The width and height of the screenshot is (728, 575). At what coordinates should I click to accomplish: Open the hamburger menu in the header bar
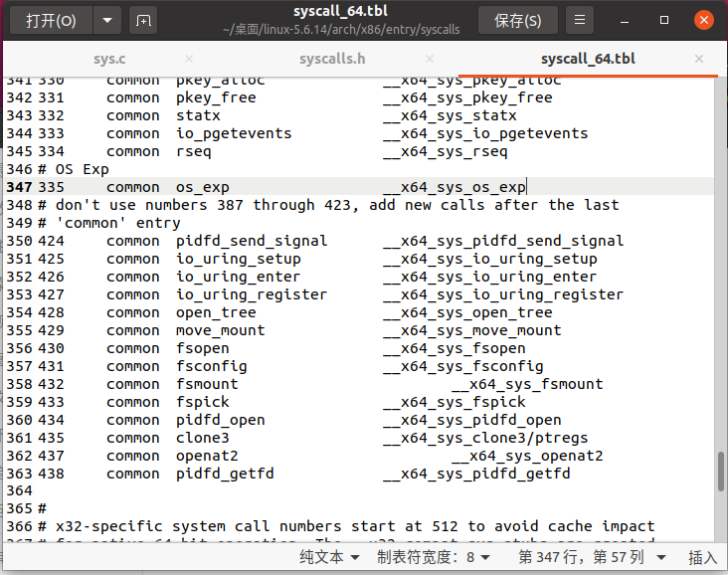pos(582,20)
